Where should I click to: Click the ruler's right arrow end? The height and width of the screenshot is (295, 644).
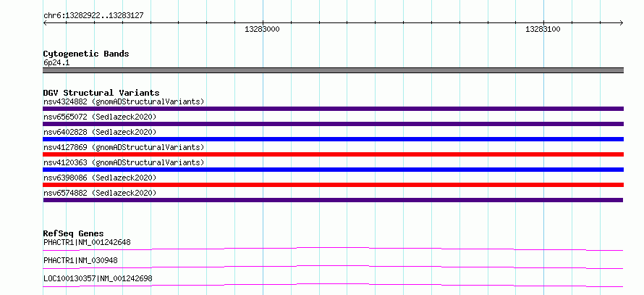coord(621,23)
